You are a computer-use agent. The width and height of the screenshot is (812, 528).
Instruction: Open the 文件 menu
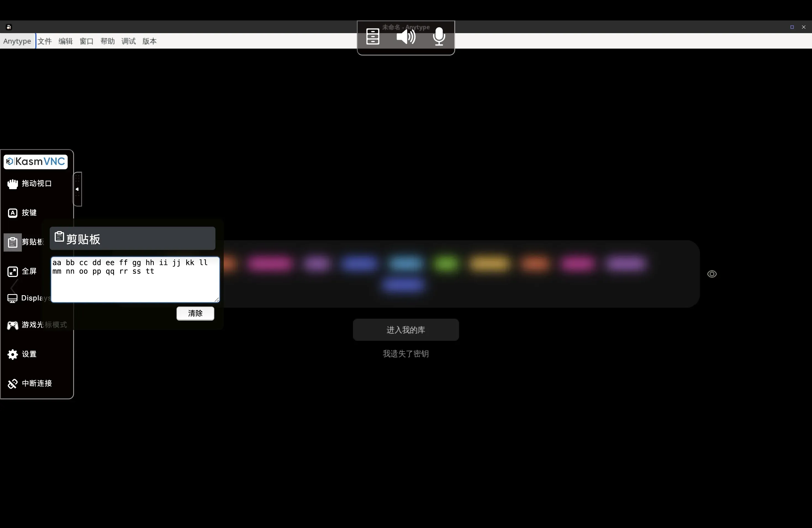(x=45, y=41)
